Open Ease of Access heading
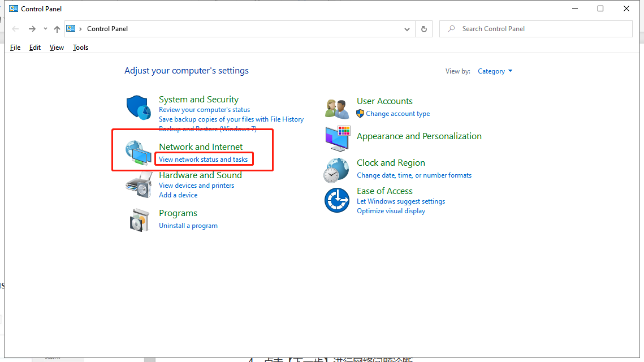Viewport: 644px width, 362px height. point(385,191)
